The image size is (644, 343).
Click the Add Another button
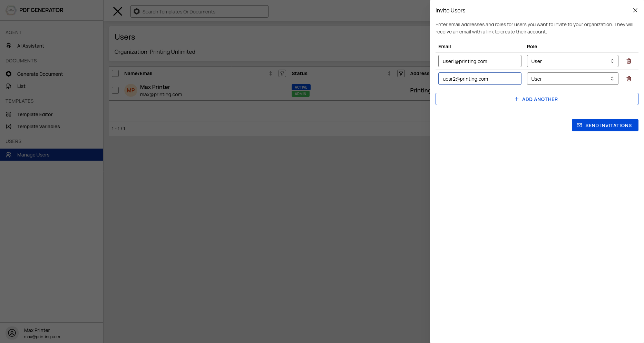[537, 99]
